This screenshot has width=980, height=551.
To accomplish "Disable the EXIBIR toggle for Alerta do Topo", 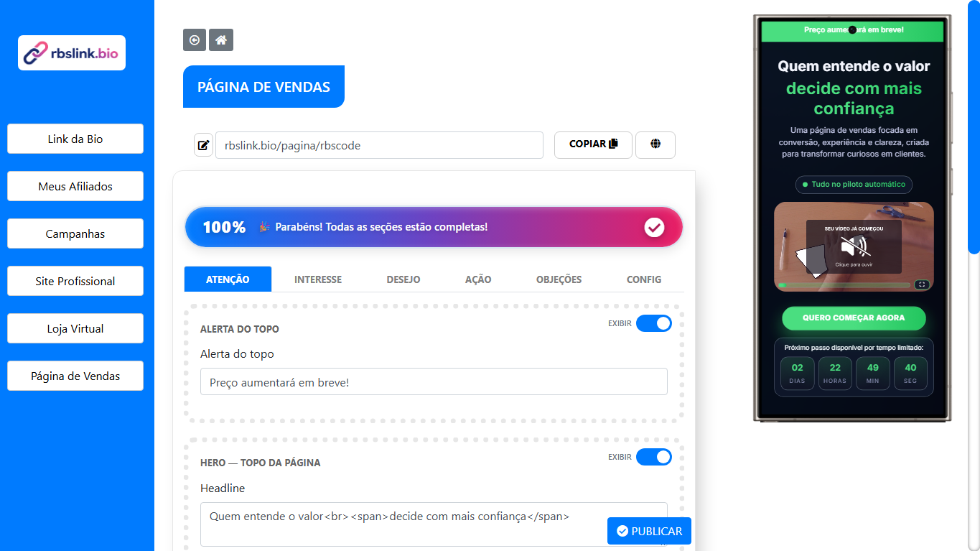I will 654,323.
